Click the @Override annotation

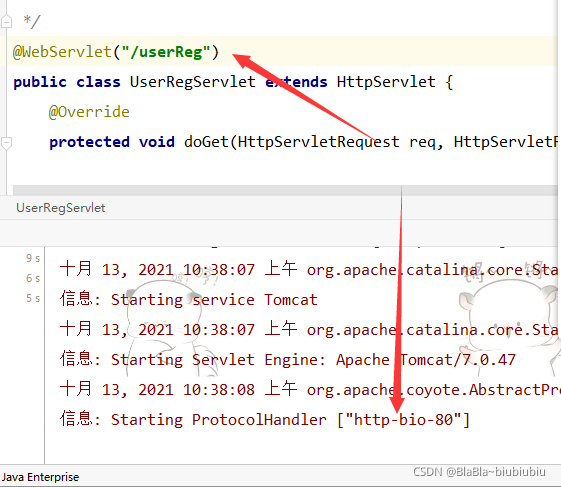(89, 112)
